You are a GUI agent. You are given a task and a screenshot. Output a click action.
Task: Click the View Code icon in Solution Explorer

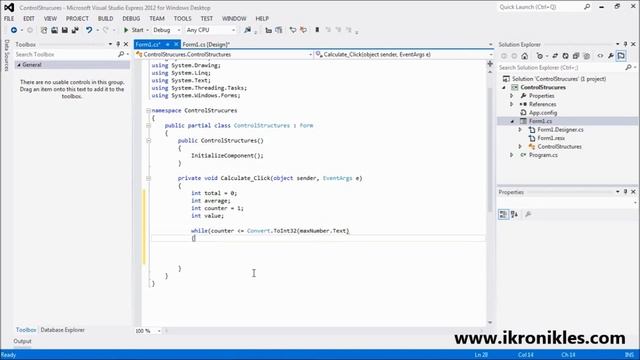[x=600, y=56]
